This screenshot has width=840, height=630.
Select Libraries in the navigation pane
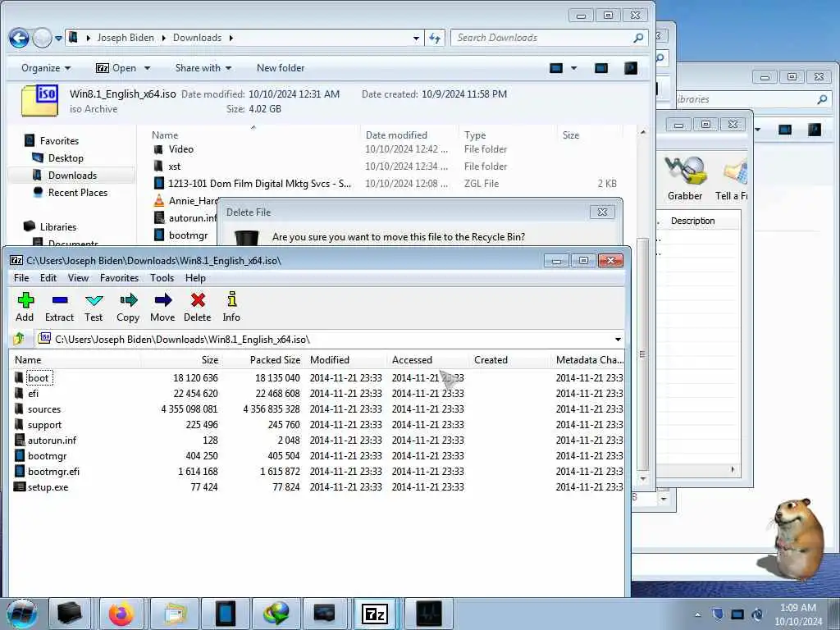(58, 227)
